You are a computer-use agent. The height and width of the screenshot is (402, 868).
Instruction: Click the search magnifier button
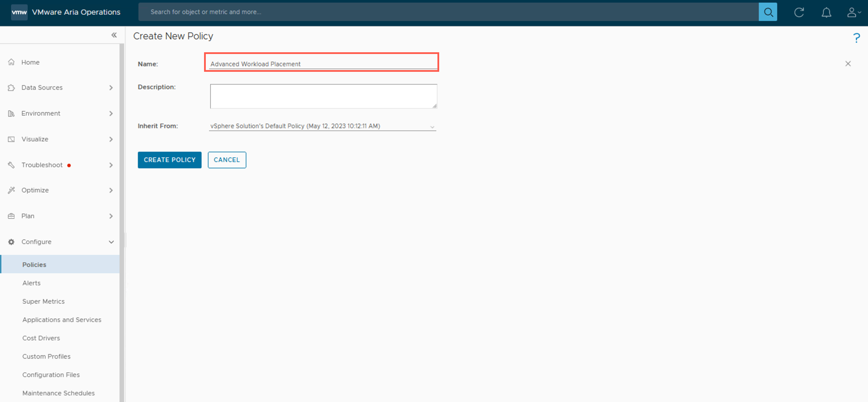pyautogui.click(x=768, y=12)
